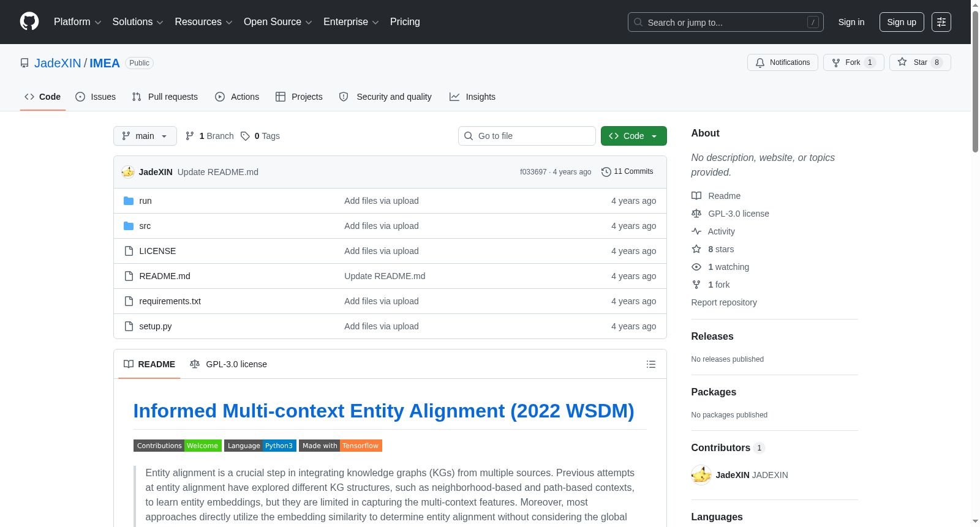The image size is (980, 527).
Task: Expand the Open Source menu
Action: point(278,22)
